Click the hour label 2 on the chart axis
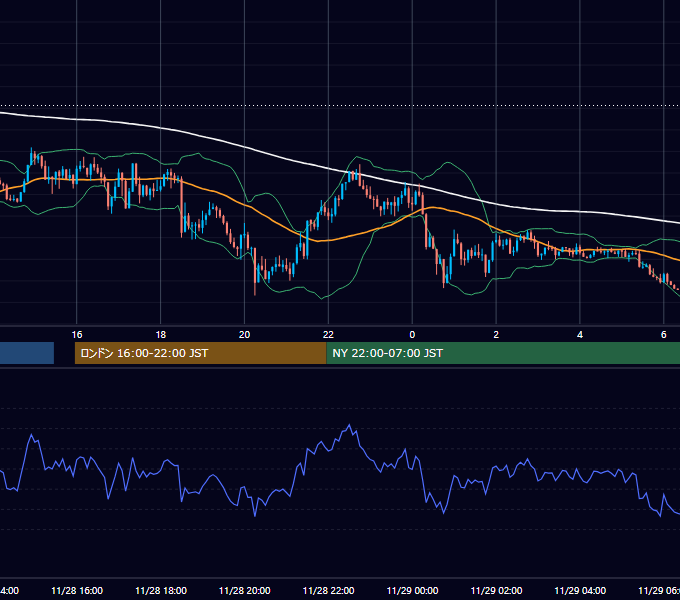680x600 pixels. pos(496,335)
